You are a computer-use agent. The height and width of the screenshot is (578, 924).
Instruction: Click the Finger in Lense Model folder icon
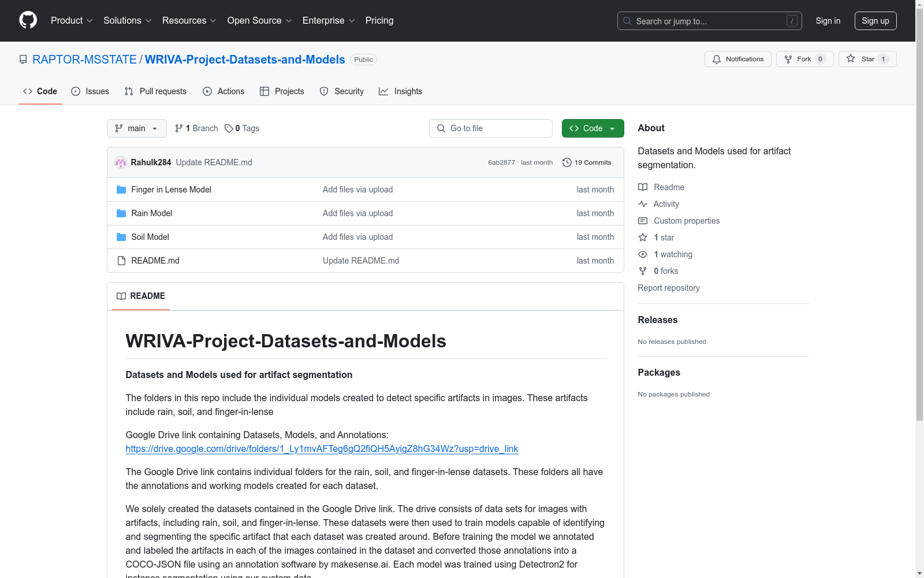click(121, 190)
